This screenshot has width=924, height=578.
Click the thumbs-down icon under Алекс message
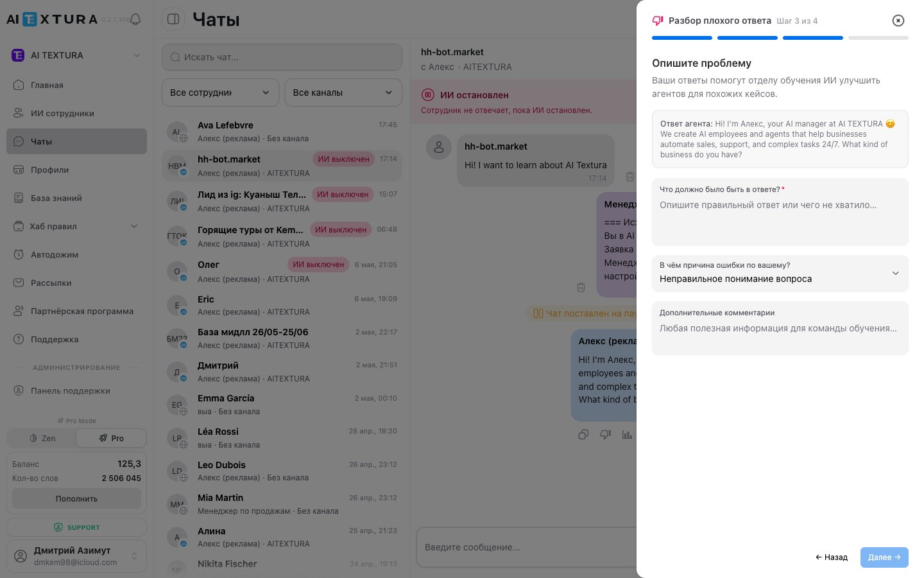coord(605,435)
